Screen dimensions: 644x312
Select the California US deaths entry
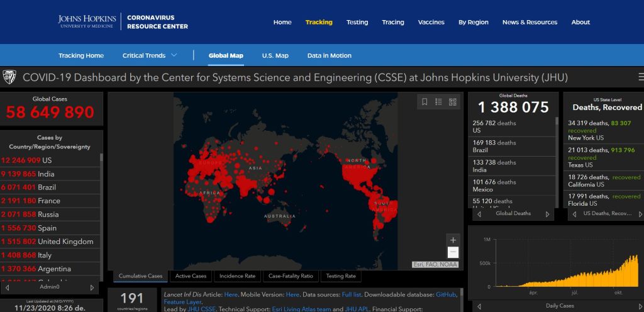pos(604,181)
